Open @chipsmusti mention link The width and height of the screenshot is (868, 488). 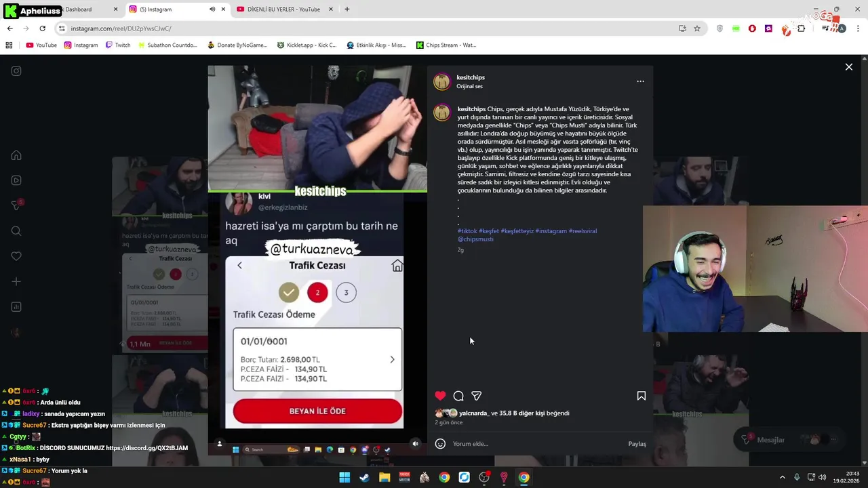[475, 239]
